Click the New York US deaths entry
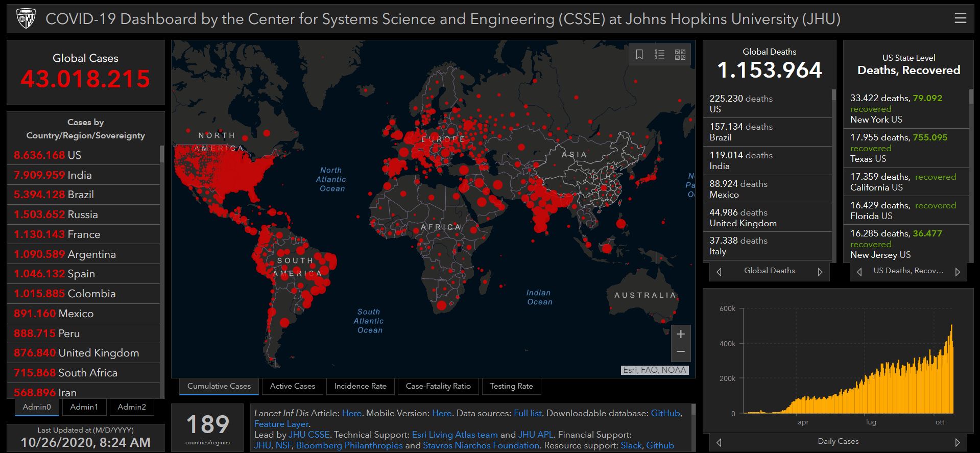Viewport: 980px width, 453px height. tap(906, 109)
